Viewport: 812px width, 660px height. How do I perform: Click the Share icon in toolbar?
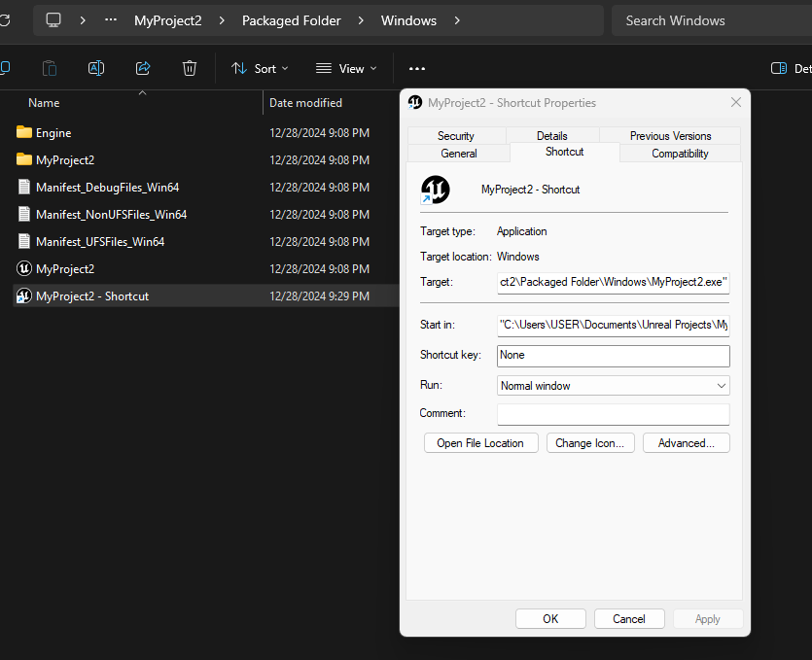[143, 68]
